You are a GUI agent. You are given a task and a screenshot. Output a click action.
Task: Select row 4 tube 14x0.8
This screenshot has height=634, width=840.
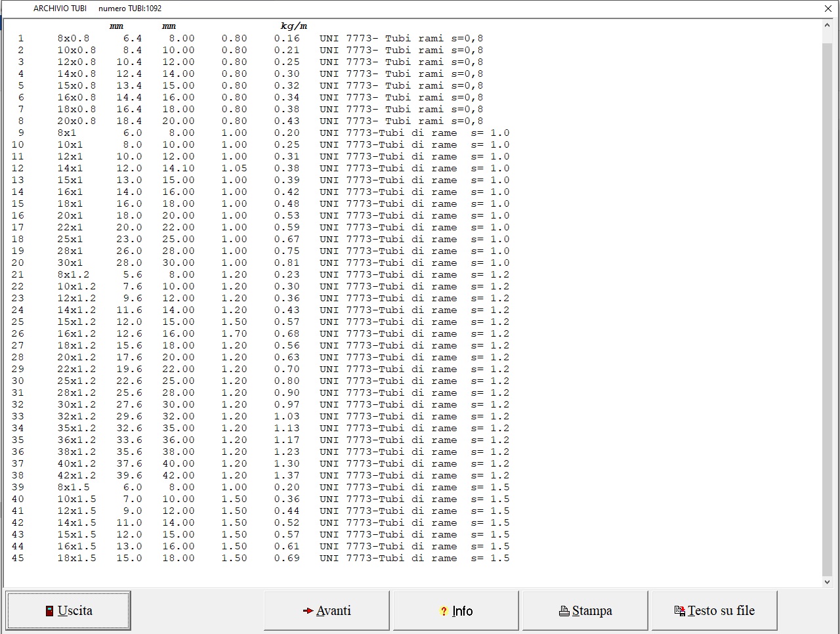pyautogui.click(x=251, y=74)
